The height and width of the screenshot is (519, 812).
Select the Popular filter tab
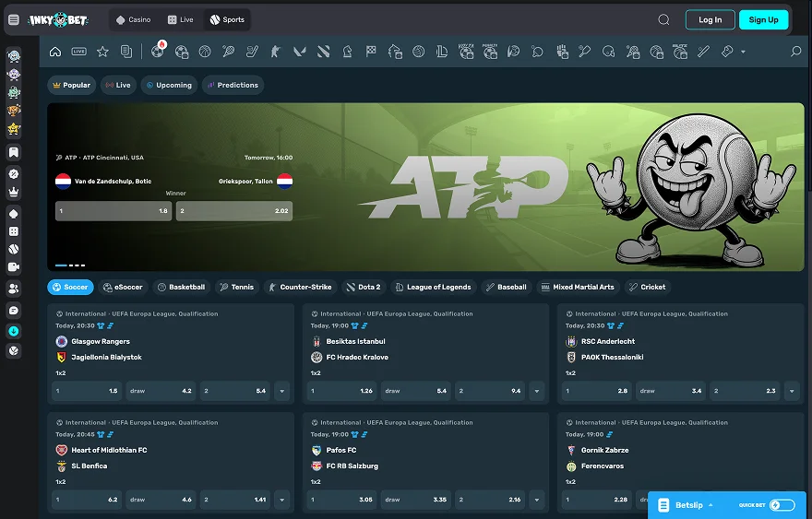(x=71, y=85)
